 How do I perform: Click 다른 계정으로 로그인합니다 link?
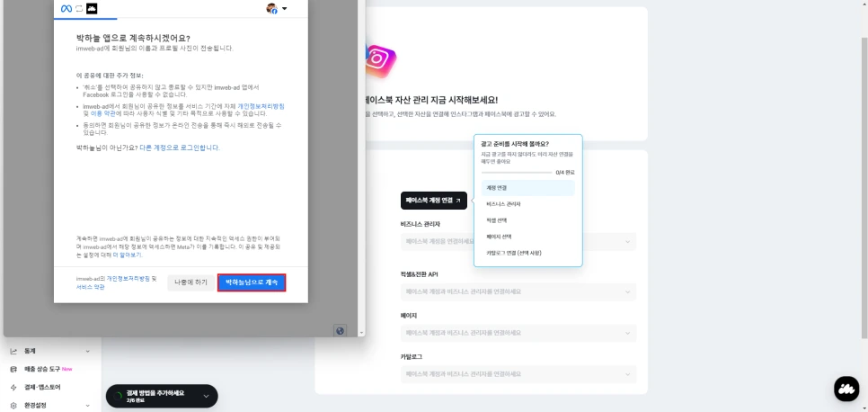coord(180,148)
